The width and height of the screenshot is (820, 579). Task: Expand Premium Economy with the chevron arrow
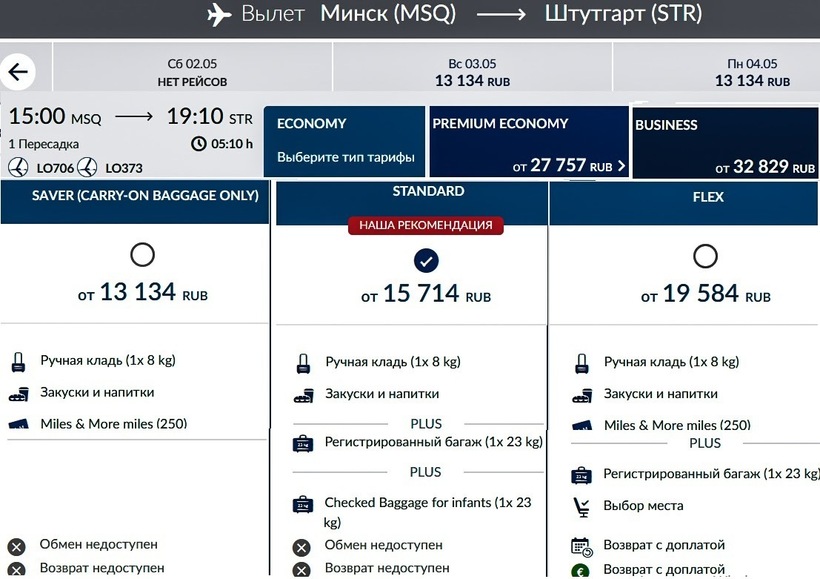click(x=621, y=166)
